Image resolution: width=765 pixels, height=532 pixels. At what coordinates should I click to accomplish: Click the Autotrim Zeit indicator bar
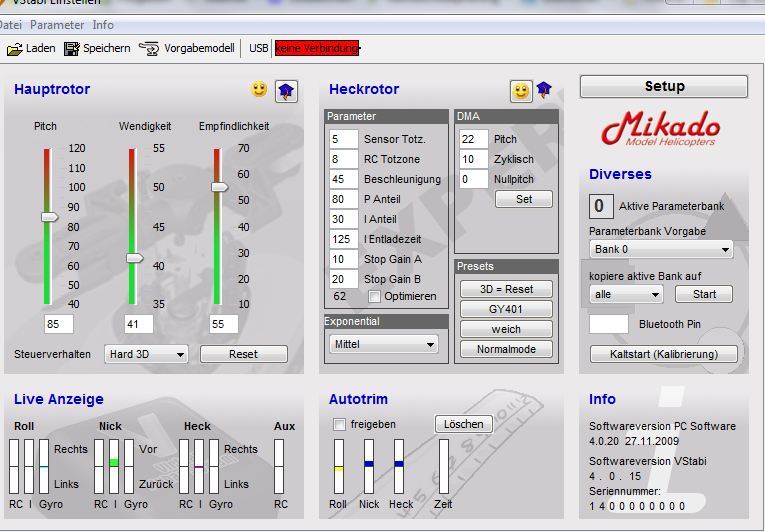coord(443,466)
